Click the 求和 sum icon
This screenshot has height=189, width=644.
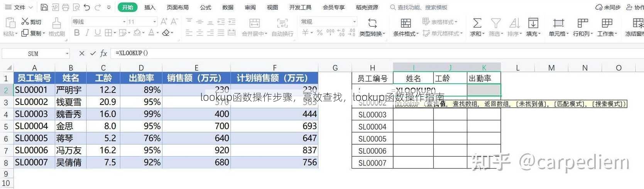click(x=477, y=23)
